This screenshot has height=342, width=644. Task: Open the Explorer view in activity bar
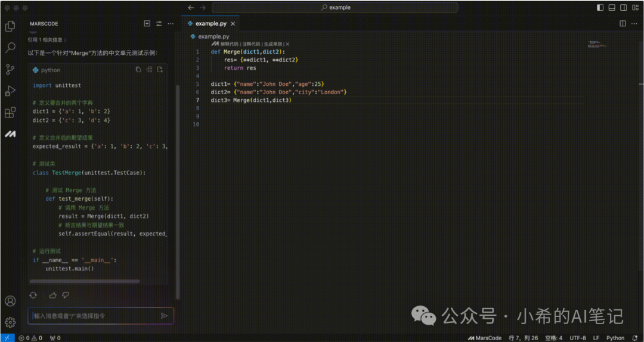[10, 26]
